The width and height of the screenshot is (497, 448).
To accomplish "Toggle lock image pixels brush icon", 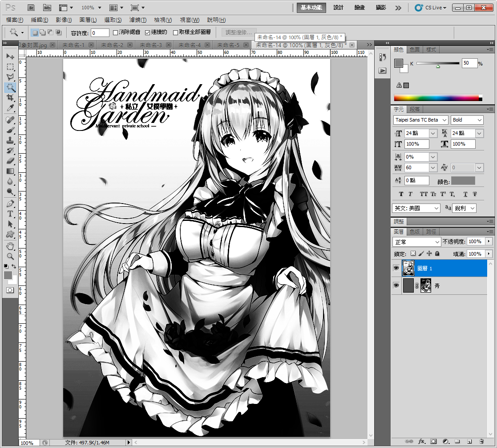I will [x=421, y=253].
